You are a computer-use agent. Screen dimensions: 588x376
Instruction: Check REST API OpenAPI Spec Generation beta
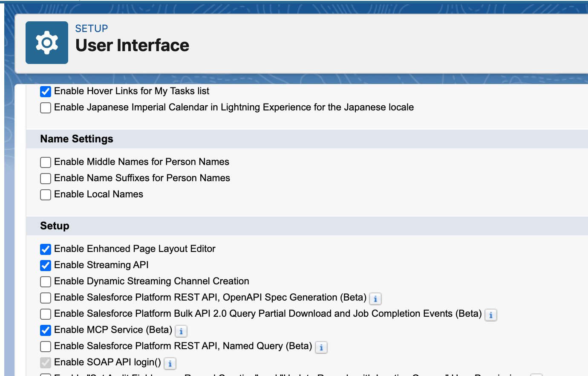click(45, 298)
